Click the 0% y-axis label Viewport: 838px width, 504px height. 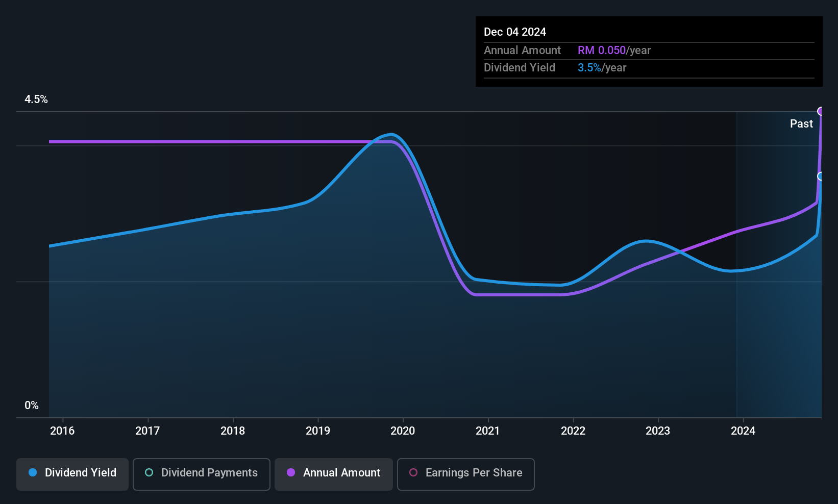click(x=32, y=406)
